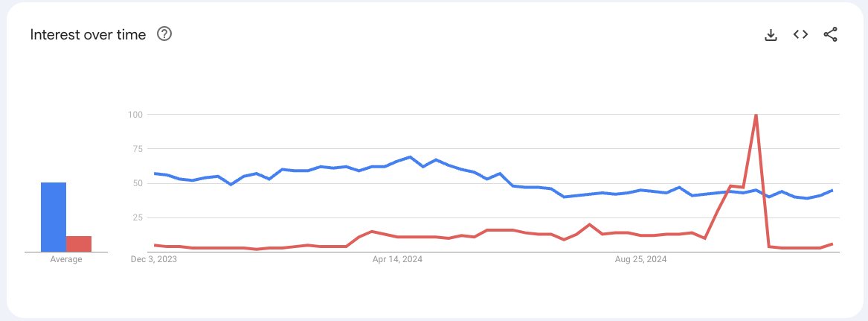Open the embed code icon

[x=800, y=34]
